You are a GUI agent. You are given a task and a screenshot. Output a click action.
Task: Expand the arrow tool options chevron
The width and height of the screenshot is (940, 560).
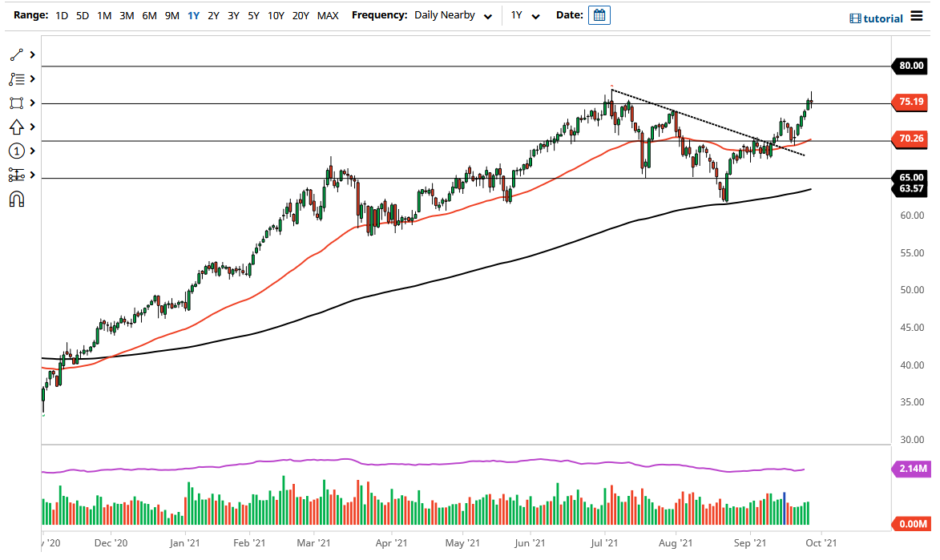(33, 127)
